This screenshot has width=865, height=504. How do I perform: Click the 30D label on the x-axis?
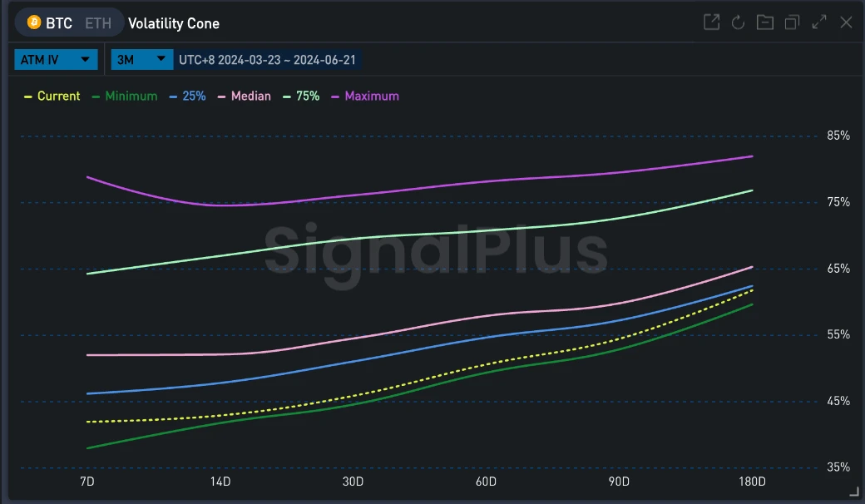click(x=353, y=482)
